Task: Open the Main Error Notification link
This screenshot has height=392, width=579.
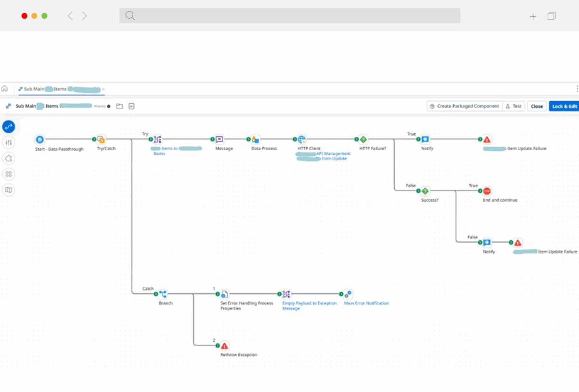Action: click(366, 303)
